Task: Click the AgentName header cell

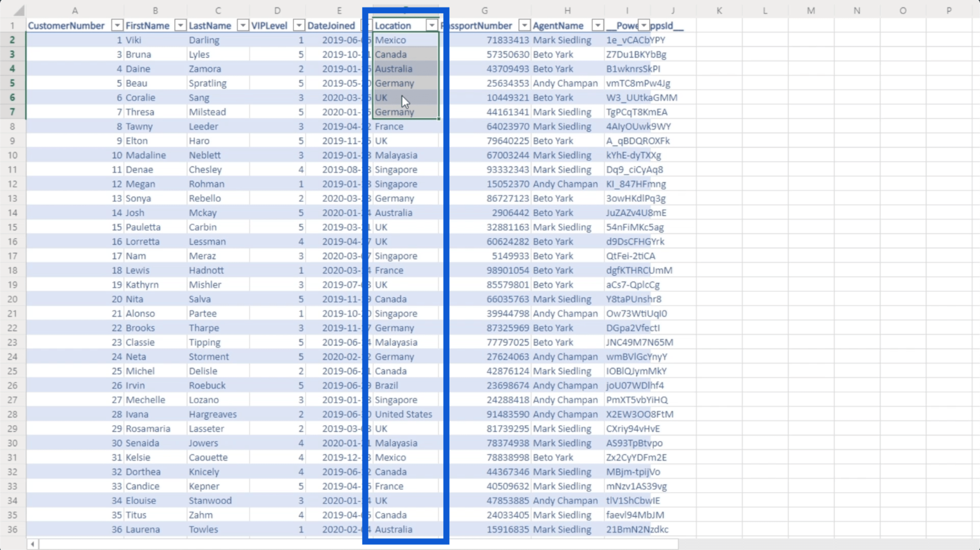Action: tap(568, 25)
